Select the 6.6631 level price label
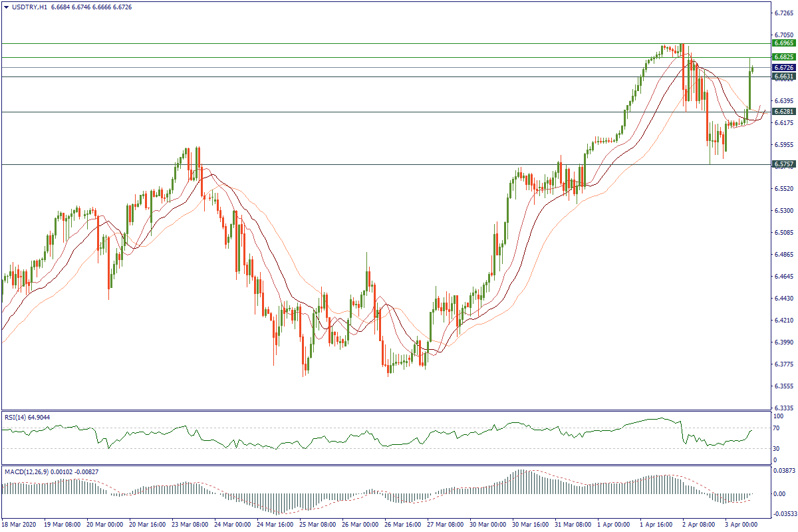Viewport: 798px width, 532px height. point(783,76)
